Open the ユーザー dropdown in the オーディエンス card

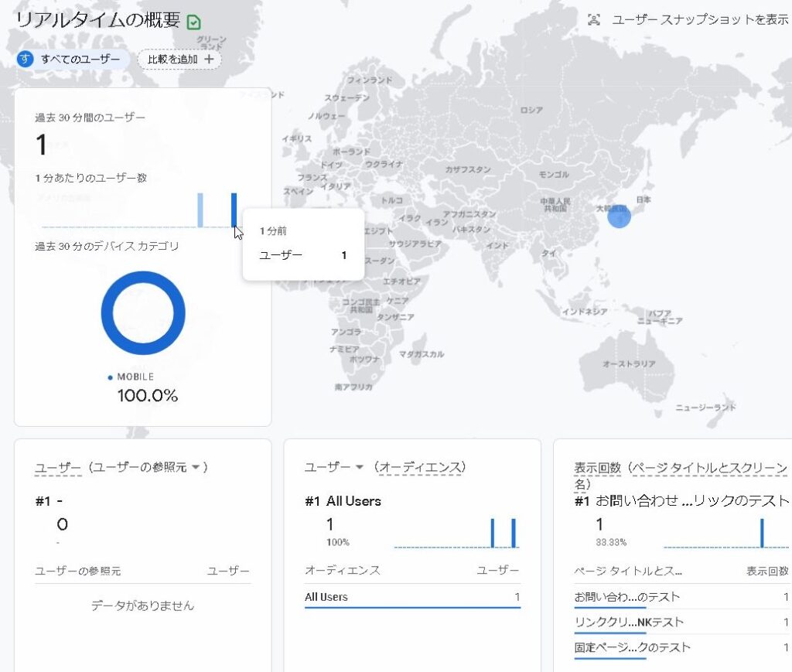click(x=359, y=467)
